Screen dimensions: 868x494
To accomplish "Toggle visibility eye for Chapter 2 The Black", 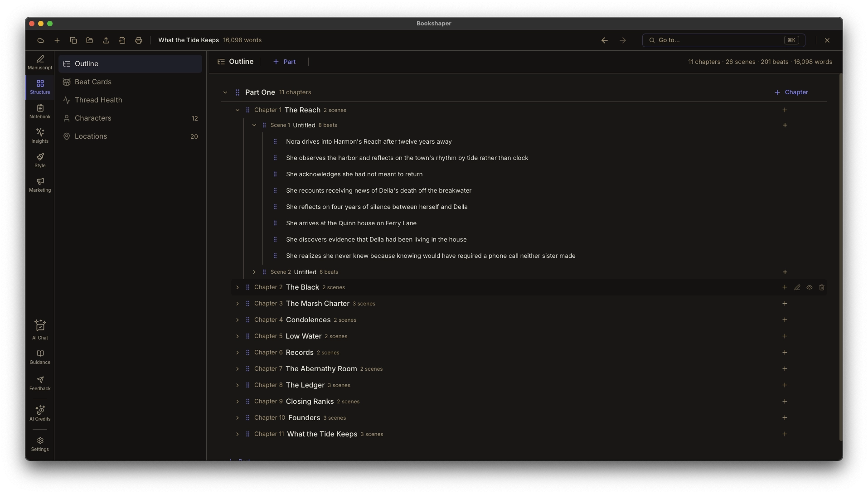I will click(810, 287).
